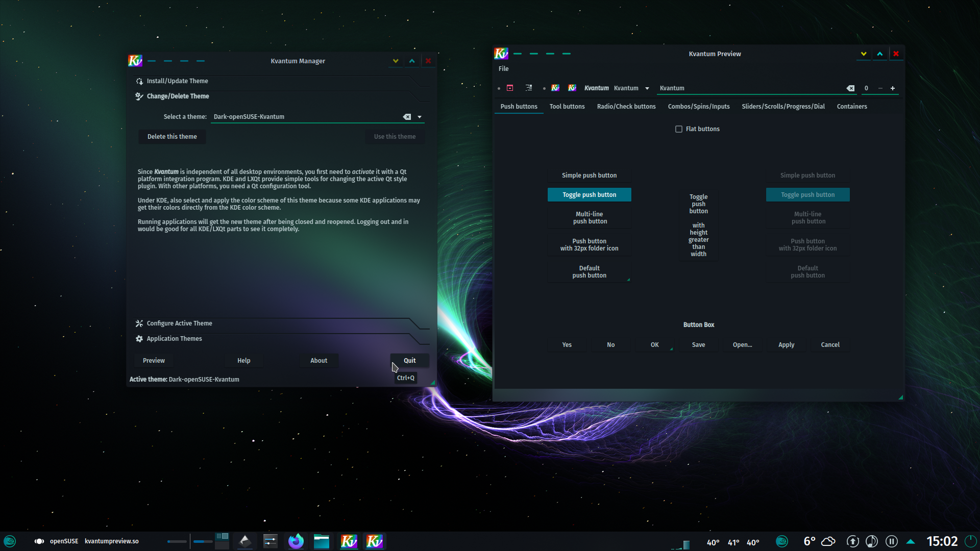
Task: Click the gem-shaped launcher icon in taskbar
Action: click(x=245, y=541)
